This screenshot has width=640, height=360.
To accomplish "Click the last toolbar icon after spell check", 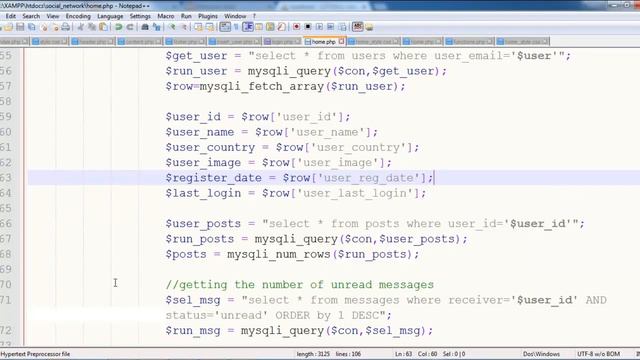I will click(369, 27).
